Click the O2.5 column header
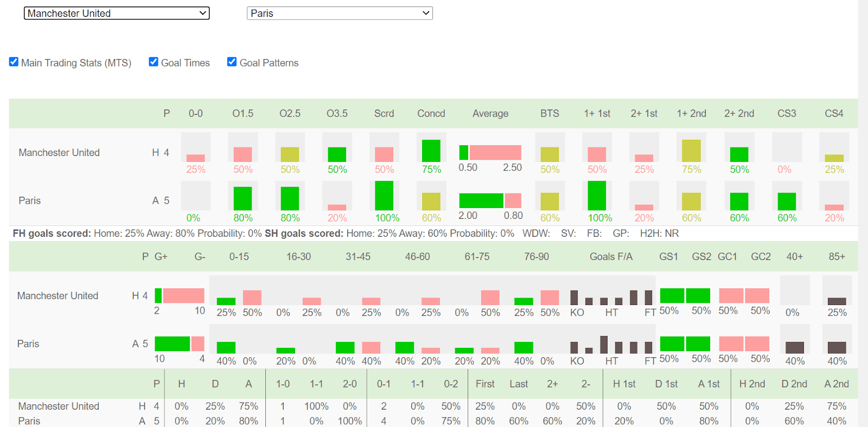This screenshot has height=427, width=868. (290, 113)
